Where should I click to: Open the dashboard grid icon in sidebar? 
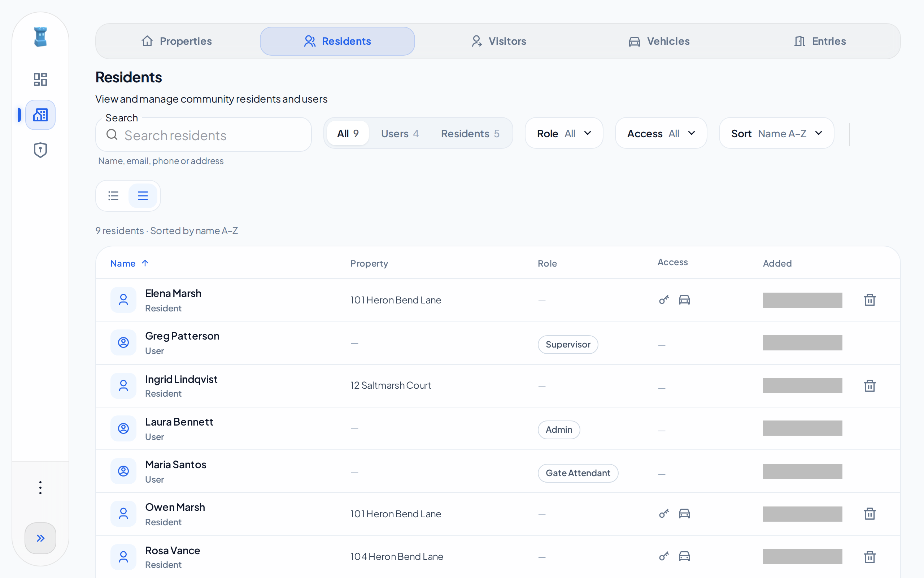(x=40, y=79)
